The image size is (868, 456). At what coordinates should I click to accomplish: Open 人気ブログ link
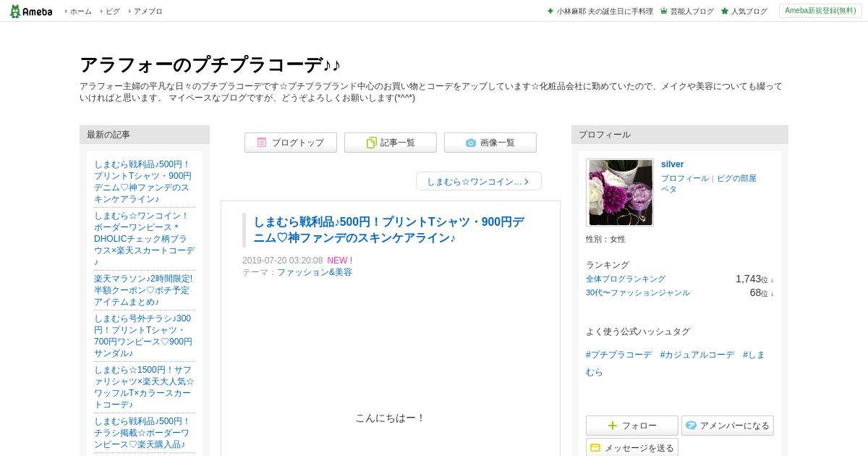click(749, 12)
